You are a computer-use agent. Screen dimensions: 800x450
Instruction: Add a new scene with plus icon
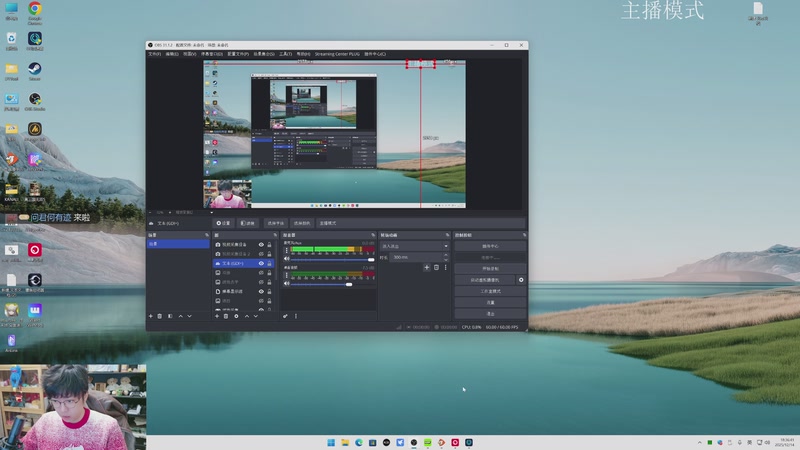pos(151,316)
